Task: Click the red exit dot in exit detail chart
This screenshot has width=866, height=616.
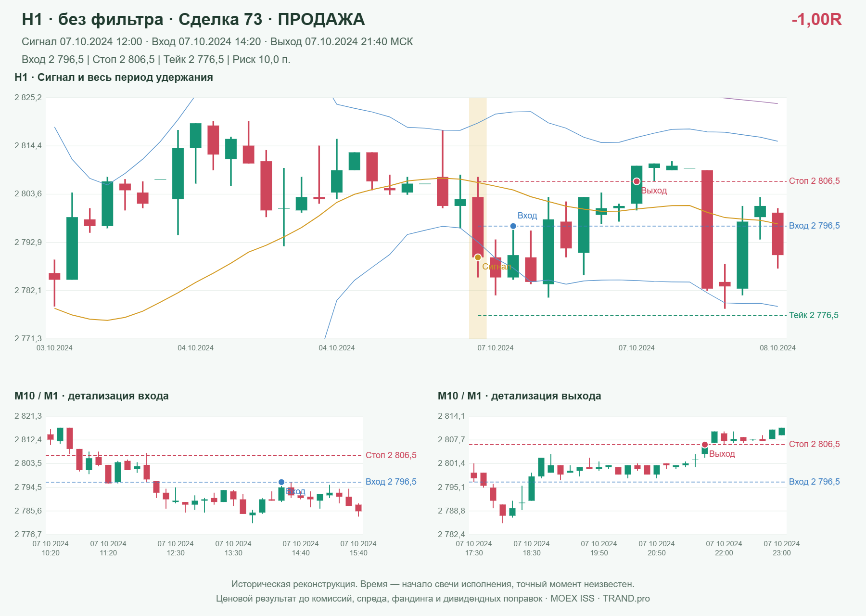Action: (705, 445)
